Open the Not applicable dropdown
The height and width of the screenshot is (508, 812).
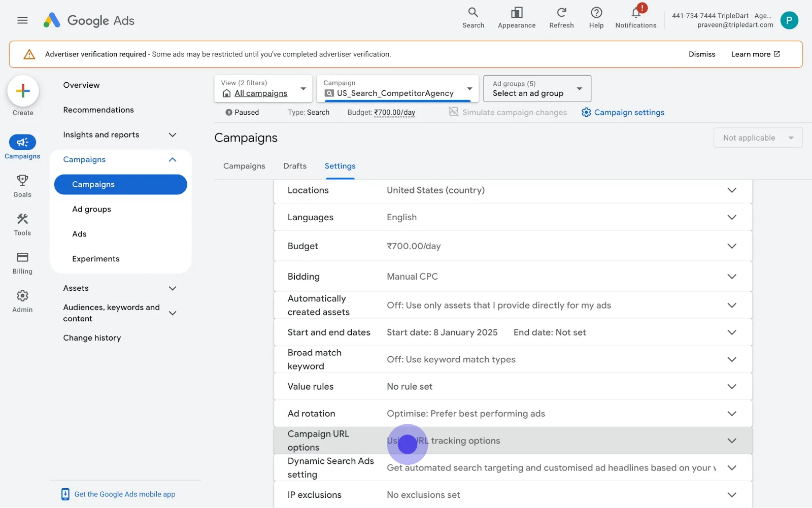pos(758,138)
